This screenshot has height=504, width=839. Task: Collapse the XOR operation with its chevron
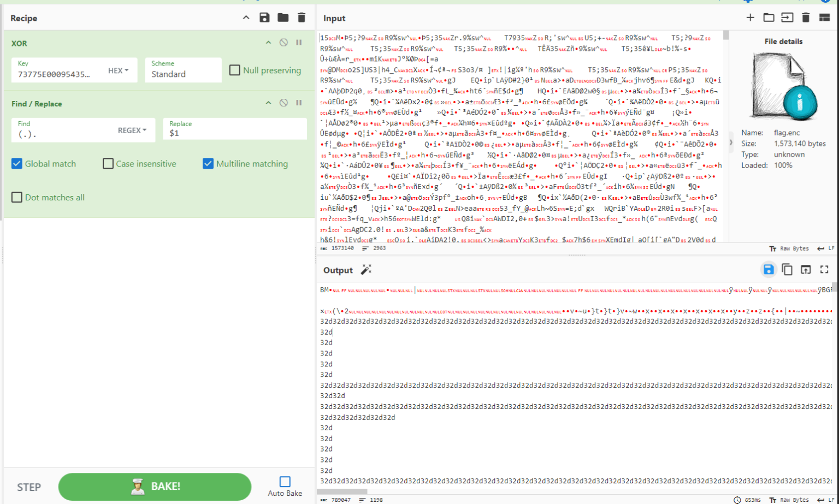click(268, 43)
